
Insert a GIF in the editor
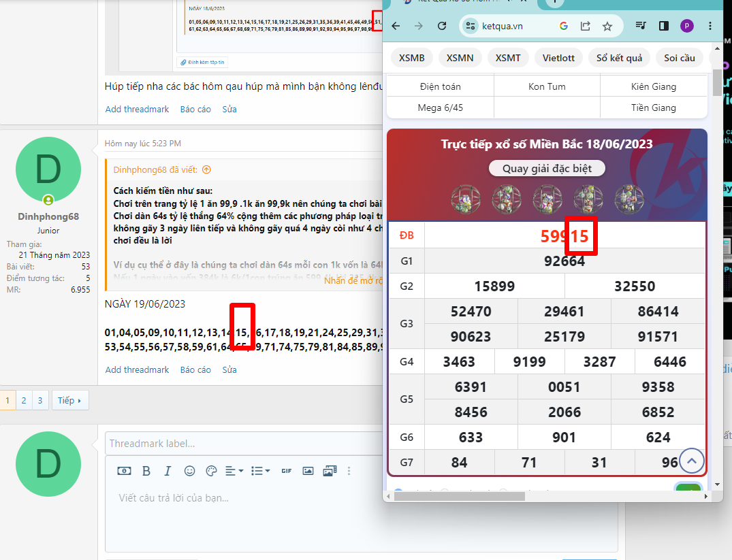pyautogui.click(x=287, y=471)
